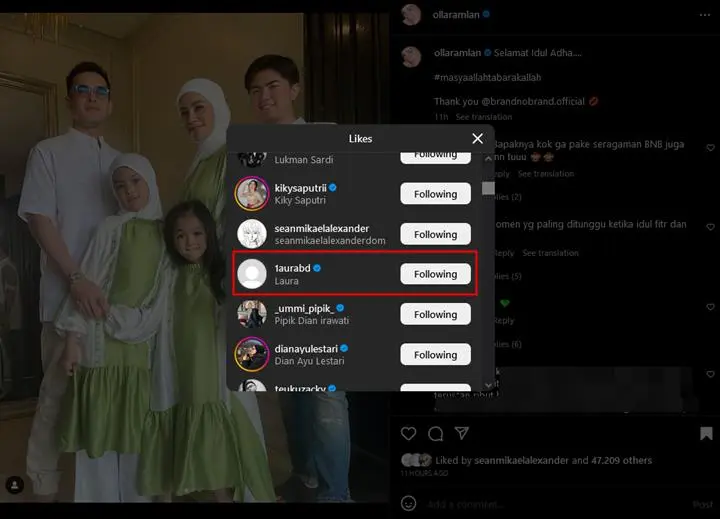720x519 pixels.
Task: Expand the (2) replies
Action: [508, 197]
